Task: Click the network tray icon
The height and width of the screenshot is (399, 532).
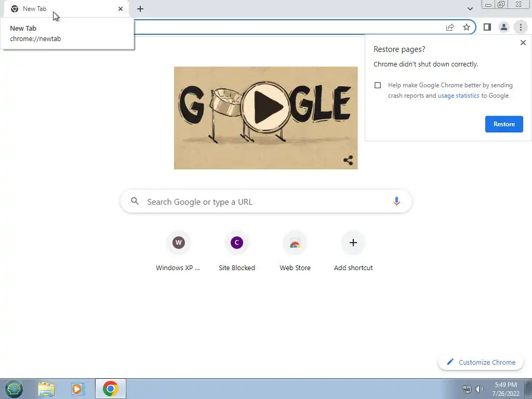Action: point(467,389)
